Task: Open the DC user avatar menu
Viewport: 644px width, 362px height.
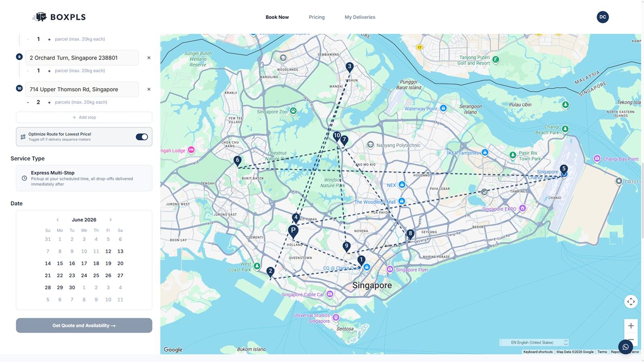Action: [603, 17]
